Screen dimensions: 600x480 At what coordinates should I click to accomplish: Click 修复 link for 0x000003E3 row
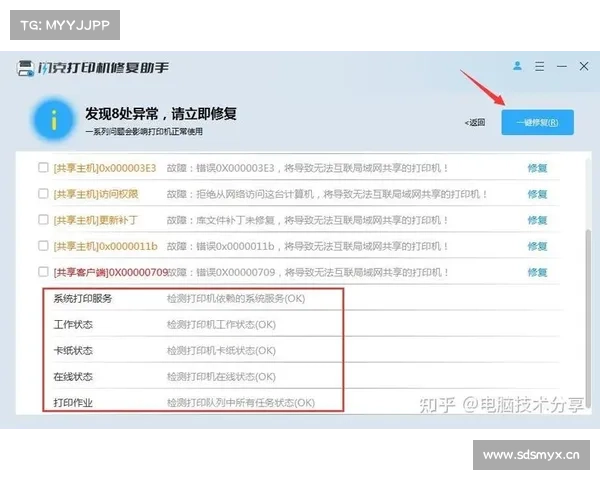tap(537, 168)
